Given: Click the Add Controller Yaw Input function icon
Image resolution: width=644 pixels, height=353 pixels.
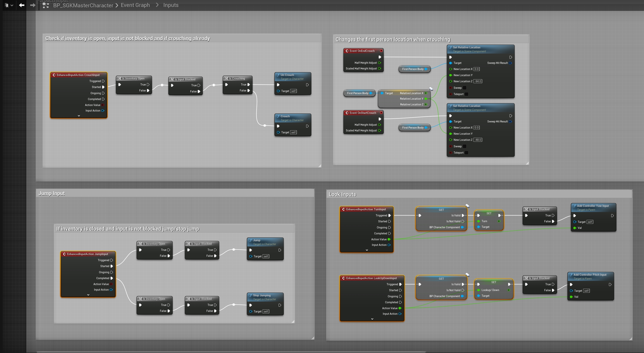Looking at the screenshot, I should [x=574, y=206].
